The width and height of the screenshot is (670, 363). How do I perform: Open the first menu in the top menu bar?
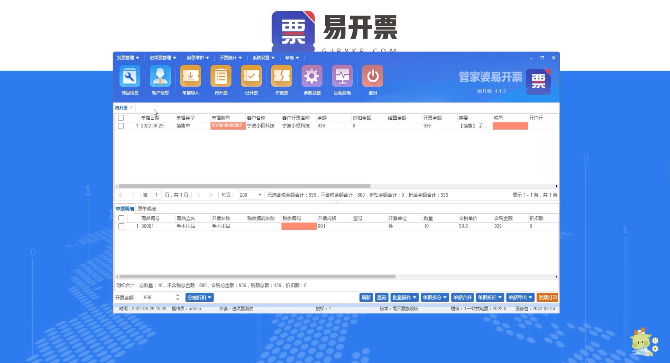click(x=128, y=58)
